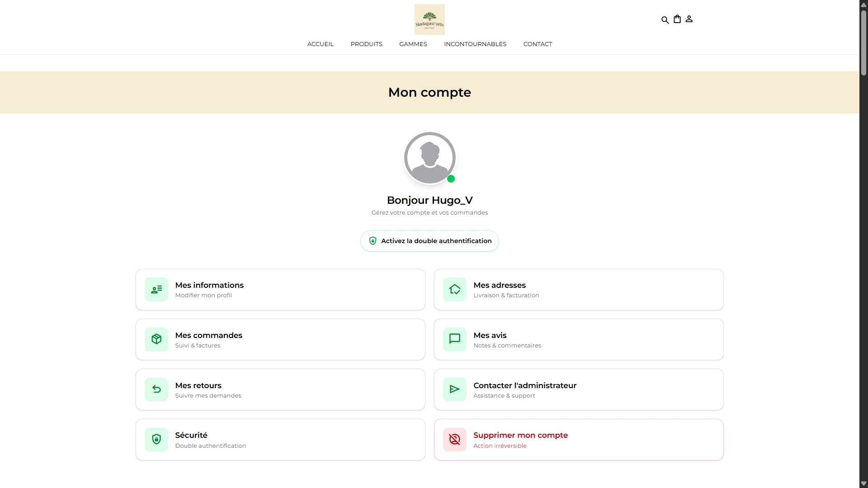Image resolution: width=868 pixels, height=488 pixels.
Task: Click the 'Suivi & factures' subtitle
Action: [x=198, y=346]
